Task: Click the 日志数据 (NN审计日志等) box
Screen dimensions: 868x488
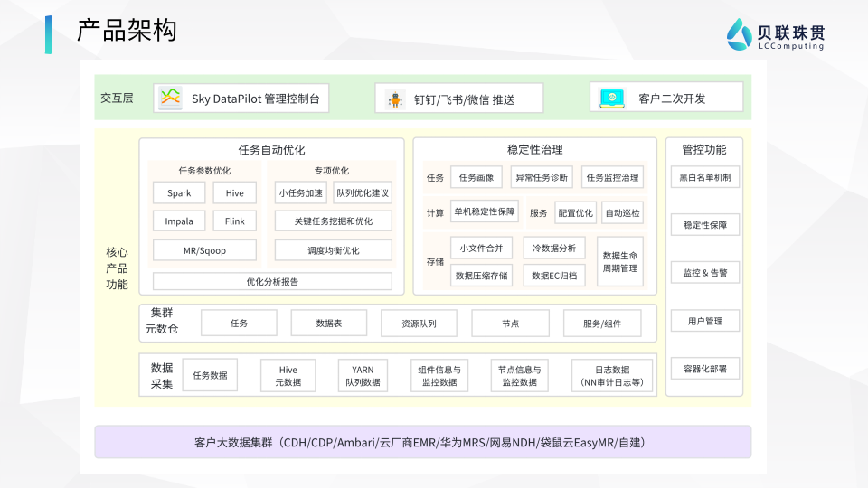Action: coord(612,376)
